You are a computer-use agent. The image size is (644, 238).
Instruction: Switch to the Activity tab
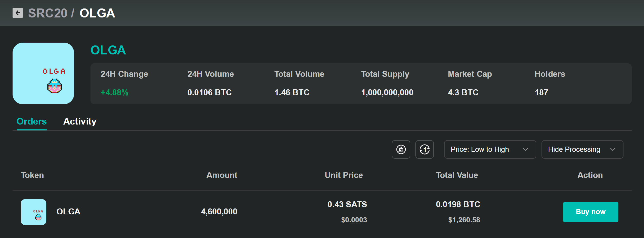click(80, 121)
